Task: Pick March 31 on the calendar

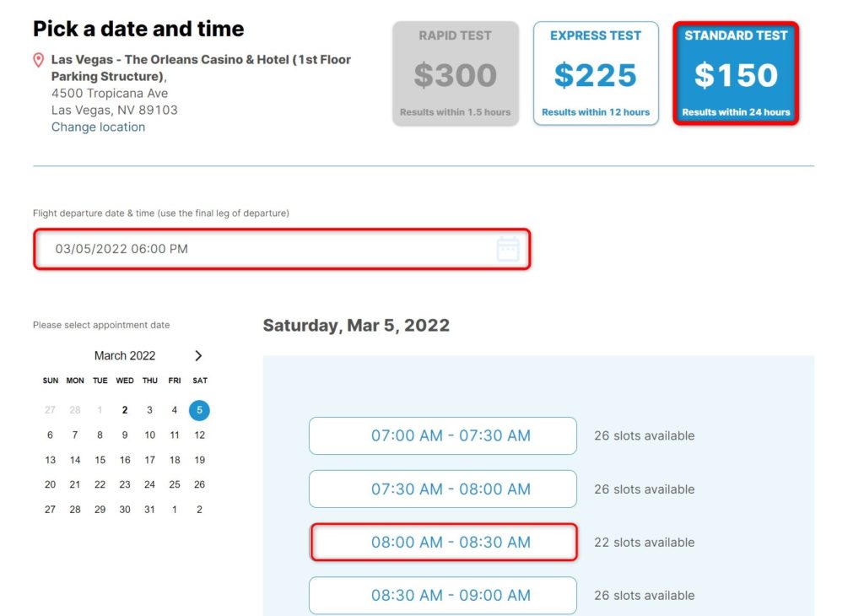Action: pos(149,510)
